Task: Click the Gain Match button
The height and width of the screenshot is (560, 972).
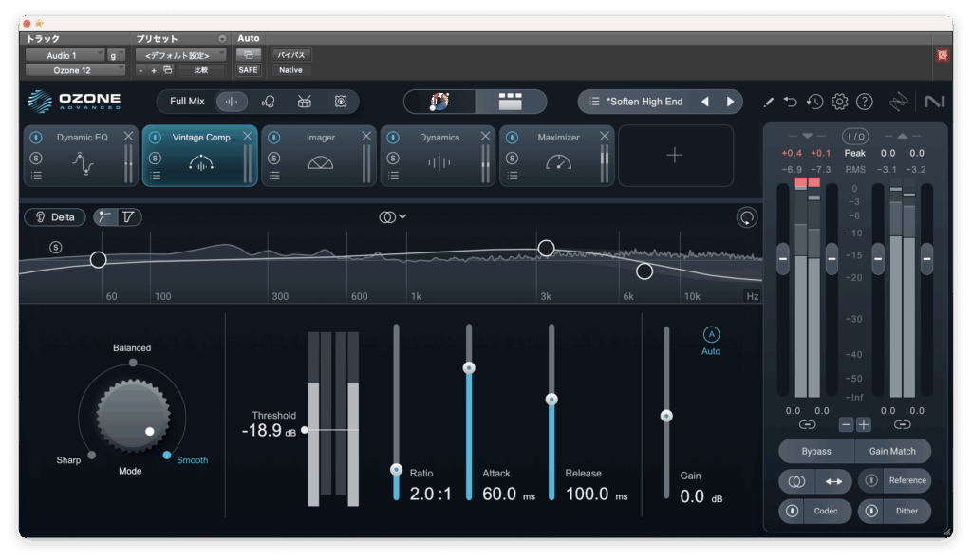Action: [892, 451]
